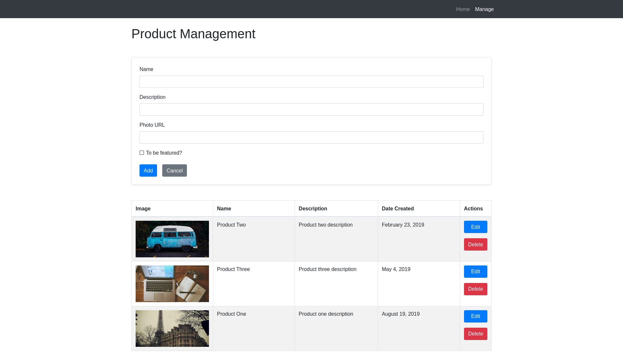
Task: Click Edit for Product One
Action: click(475, 316)
